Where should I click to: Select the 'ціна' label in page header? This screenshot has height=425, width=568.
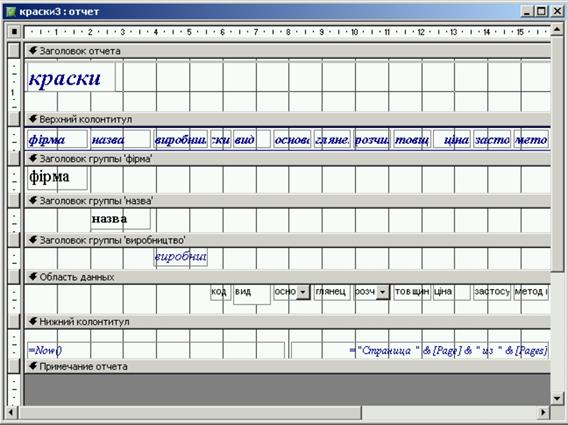tap(452, 139)
